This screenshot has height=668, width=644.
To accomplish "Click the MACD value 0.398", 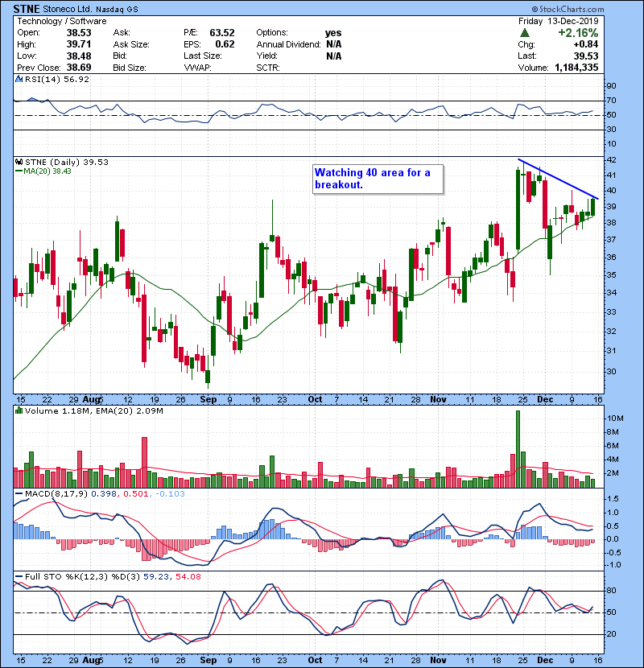I will tap(104, 494).
